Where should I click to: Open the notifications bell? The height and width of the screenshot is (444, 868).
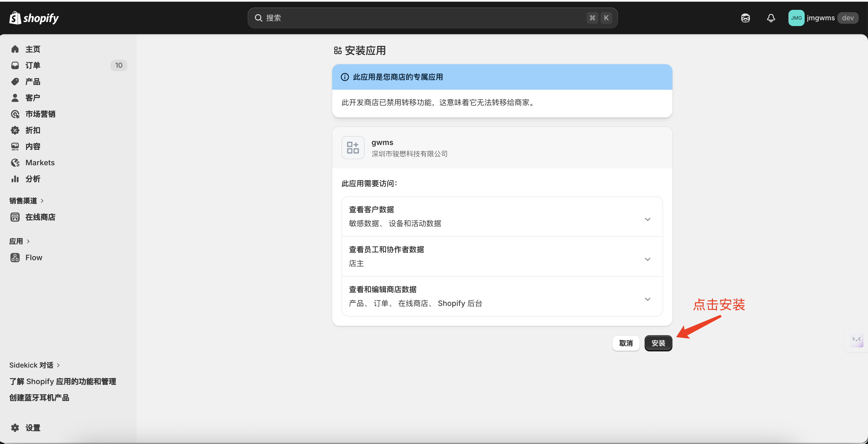(771, 18)
